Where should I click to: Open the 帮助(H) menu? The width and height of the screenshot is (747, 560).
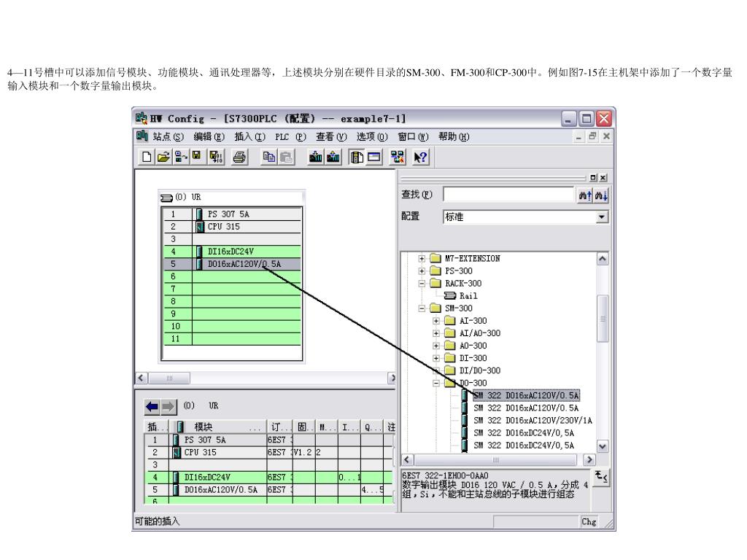click(x=454, y=137)
